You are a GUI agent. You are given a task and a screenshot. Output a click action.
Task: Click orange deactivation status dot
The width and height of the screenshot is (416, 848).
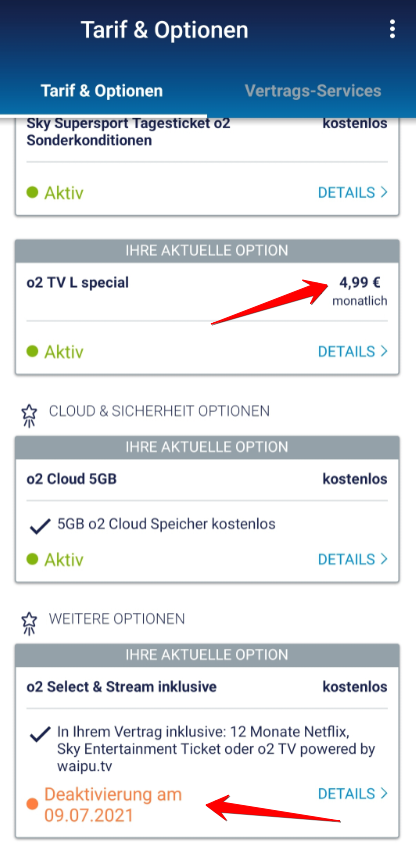coord(32,805)
